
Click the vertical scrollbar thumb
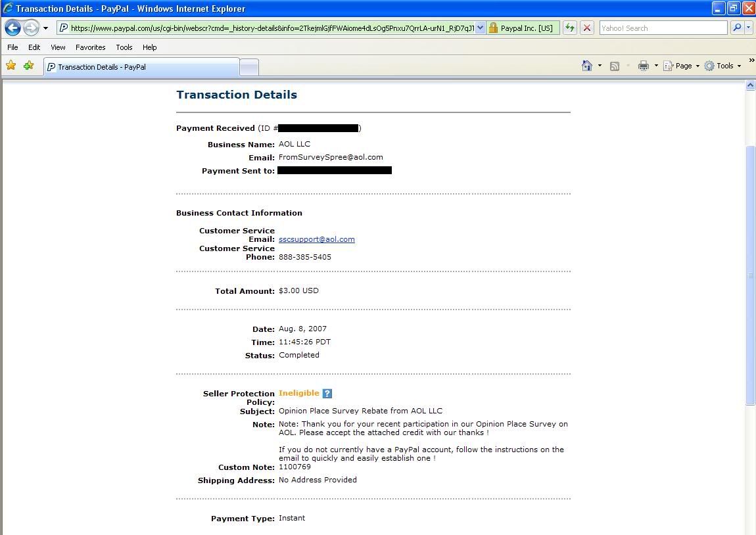750,275
